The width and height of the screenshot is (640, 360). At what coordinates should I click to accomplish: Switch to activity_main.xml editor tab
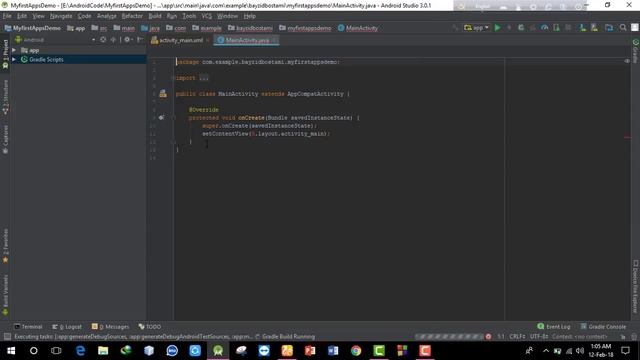click(180, 40)
